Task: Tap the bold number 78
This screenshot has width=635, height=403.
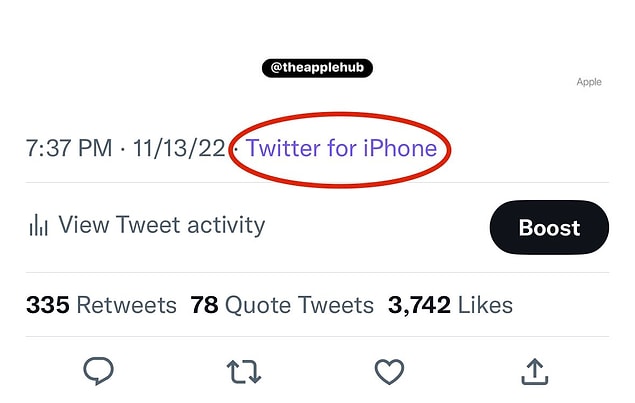Action: point(204,305)
